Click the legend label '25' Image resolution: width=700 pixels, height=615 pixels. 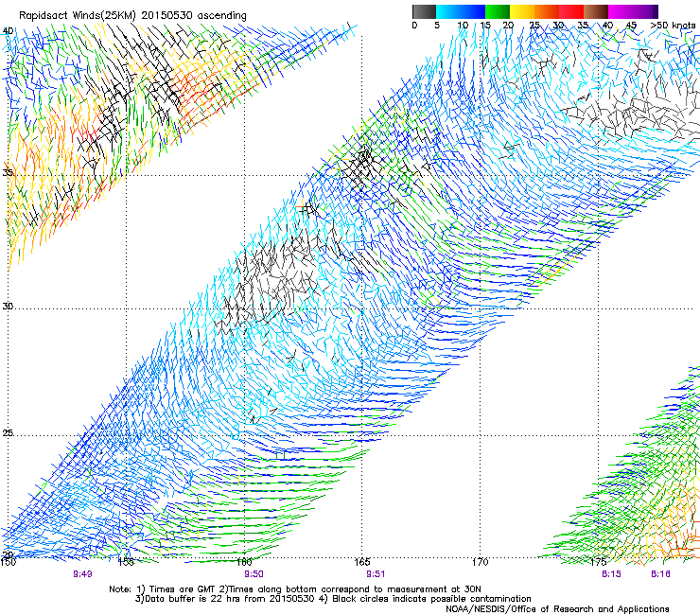534,25
